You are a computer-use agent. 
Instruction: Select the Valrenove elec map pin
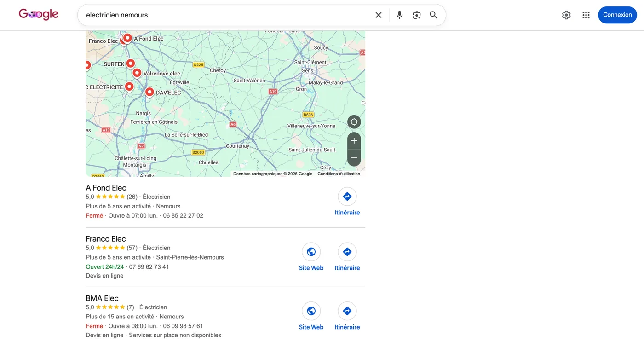coord(137,73)
